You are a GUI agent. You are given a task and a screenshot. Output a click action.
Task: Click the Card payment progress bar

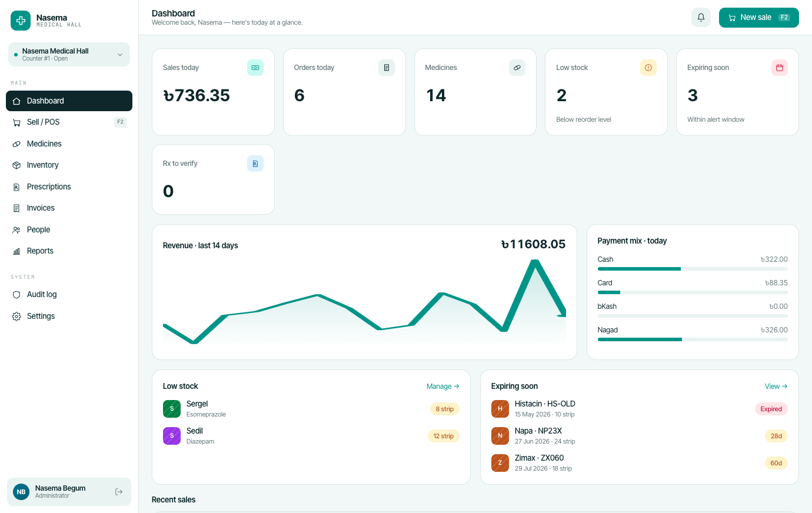point(693,292)
